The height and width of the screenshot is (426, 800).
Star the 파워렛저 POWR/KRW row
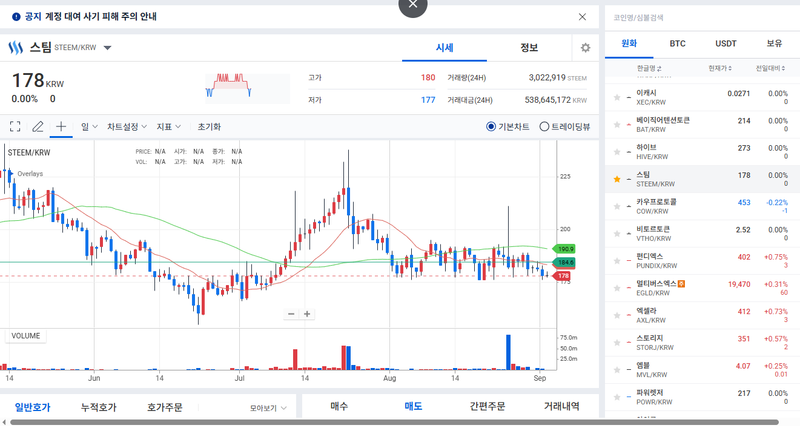(617, 397)
